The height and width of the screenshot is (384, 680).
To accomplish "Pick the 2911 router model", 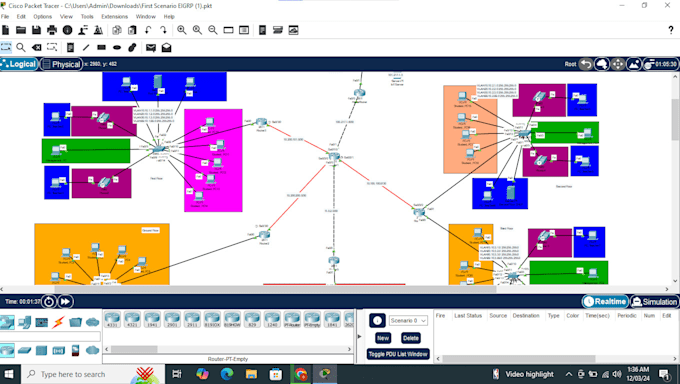I will (x=192, y=319).
